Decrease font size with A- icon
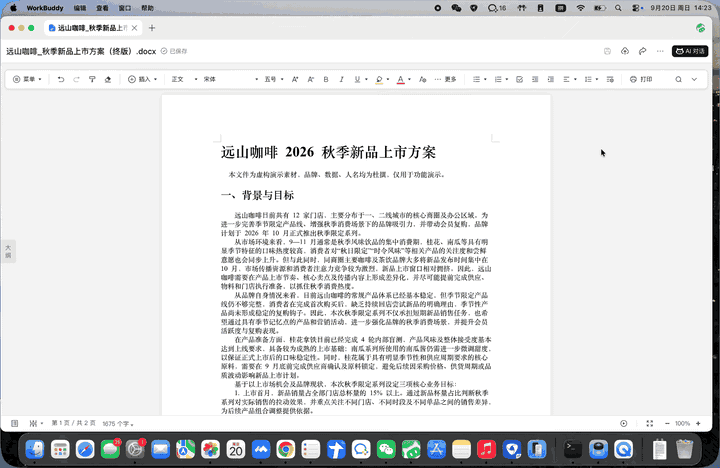720x468 pixels. tap(310, 79)
